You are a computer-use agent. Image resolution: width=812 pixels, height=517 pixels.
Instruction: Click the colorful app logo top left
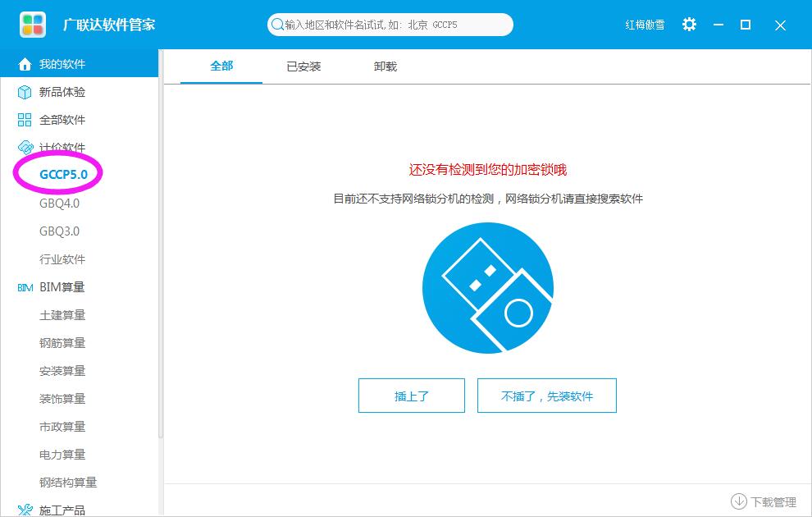pos(31,24)
